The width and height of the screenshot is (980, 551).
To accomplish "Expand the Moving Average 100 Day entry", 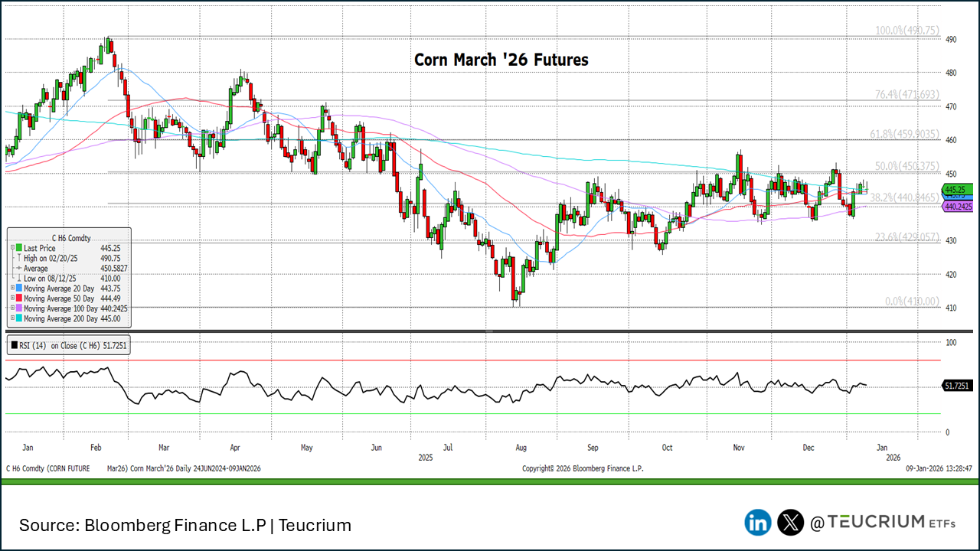I will click(x=11, y=308).
